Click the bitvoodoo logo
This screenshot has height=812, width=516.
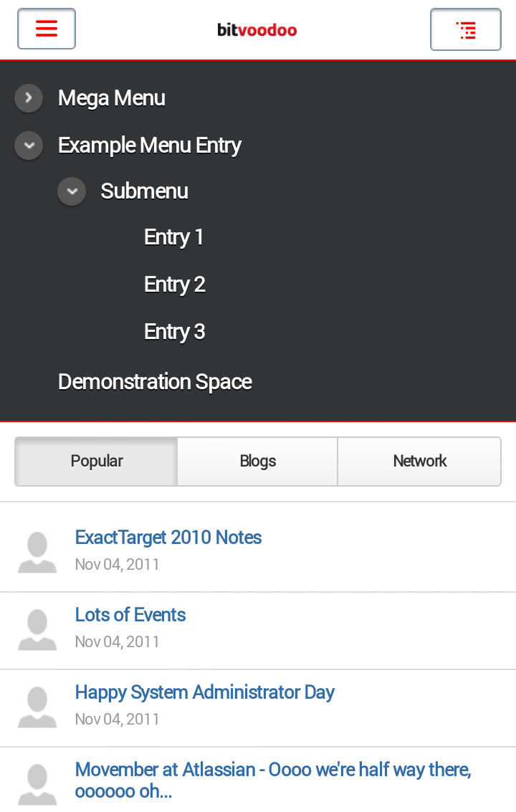pos(257,30)
